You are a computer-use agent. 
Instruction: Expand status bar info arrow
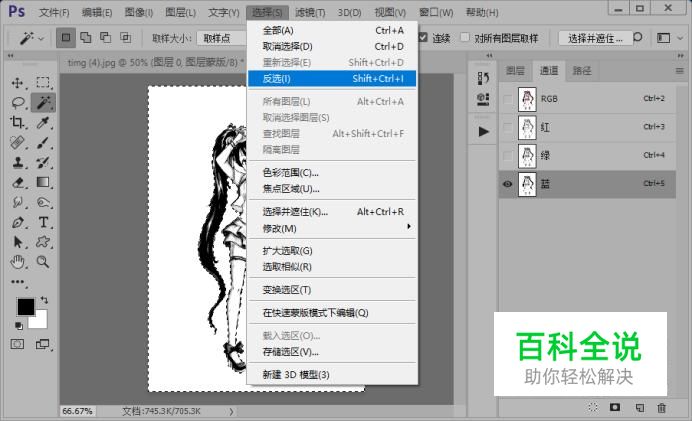(x=231, y=411)
